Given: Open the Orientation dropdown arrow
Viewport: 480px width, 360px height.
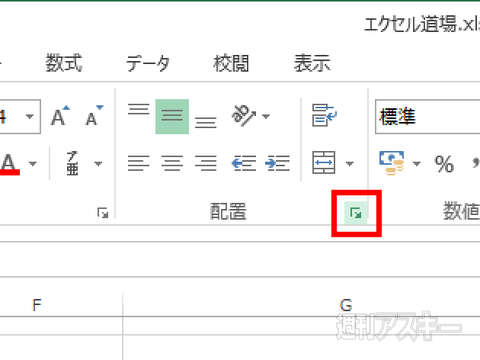Looking at the screenshot, I should tap(266, 117).
